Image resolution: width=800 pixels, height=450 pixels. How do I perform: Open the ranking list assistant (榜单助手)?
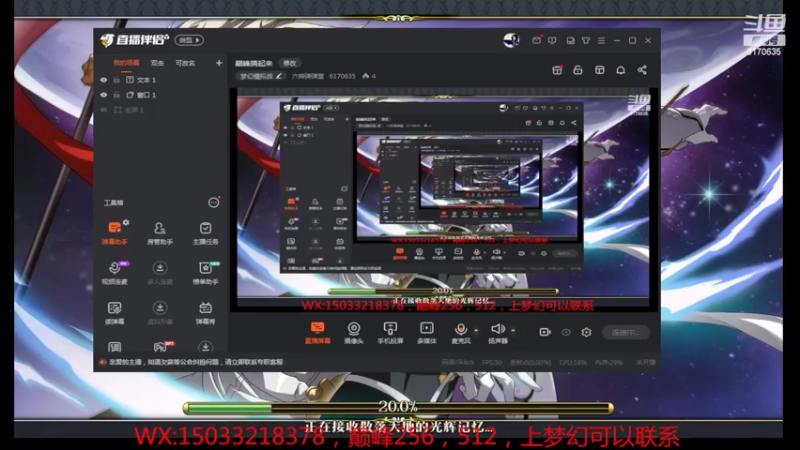tap(206, 272)
